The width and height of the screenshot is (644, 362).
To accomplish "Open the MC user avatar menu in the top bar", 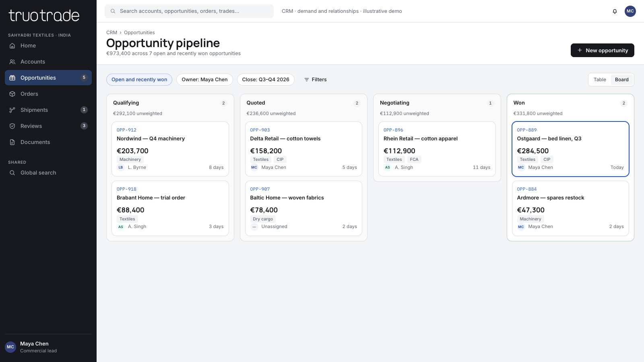I will coord(630,11).
